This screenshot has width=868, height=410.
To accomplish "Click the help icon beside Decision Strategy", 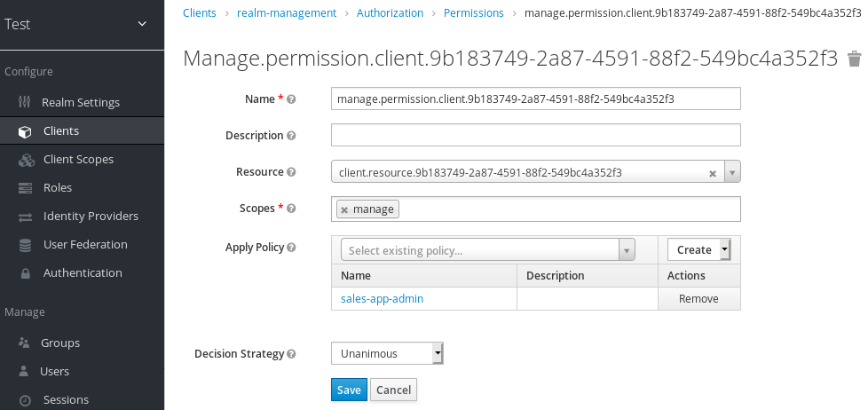I will [x=291, y=354].
